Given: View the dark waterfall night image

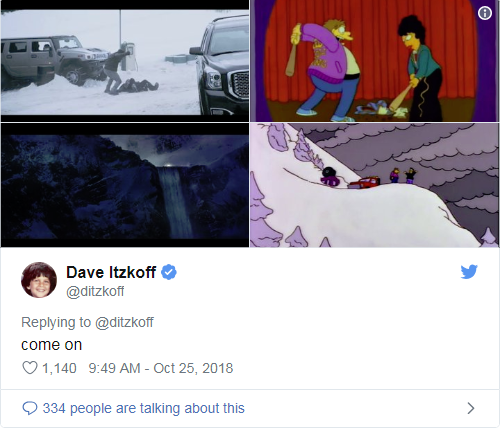Looking at the screenshot, I should point(125,185).
